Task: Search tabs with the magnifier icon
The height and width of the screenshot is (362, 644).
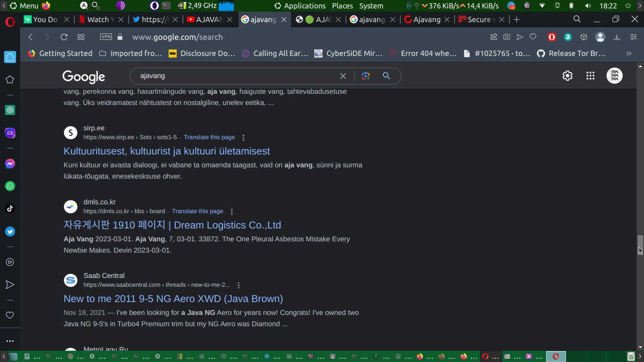Action: (x=577, y=19)
